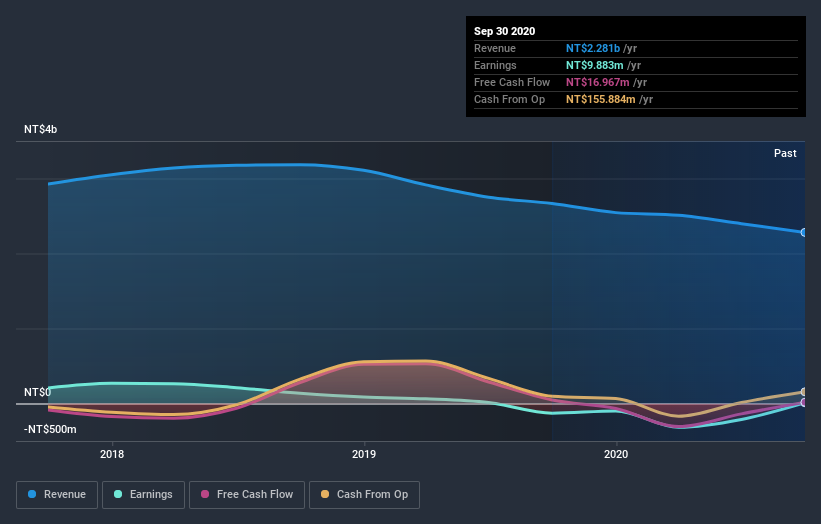Click the NT$0 axis label

pyautogui.click(x=37, y=392)
